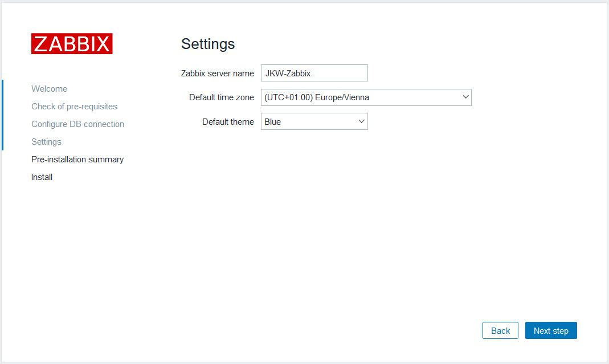Open the Default time zone dropdown
The image size is (609, 364).
coord(365,97)
